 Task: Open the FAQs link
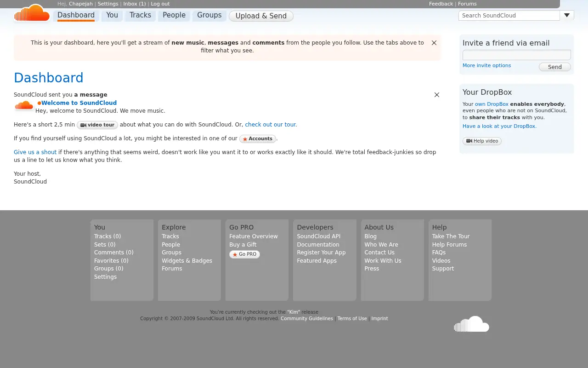click(x=439, y=253)
